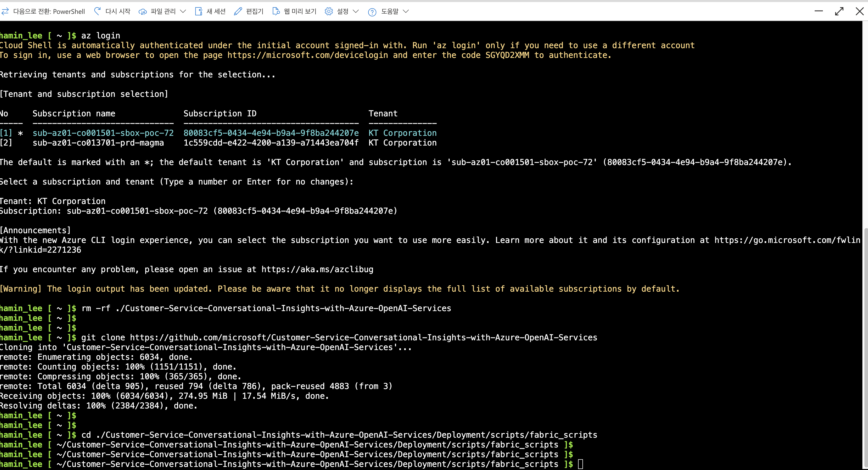Screen dimensions: 868x470
Task: Click the [Tenant and subscription selection] heading
Action: pyautogui.click(x=84, y=94)
